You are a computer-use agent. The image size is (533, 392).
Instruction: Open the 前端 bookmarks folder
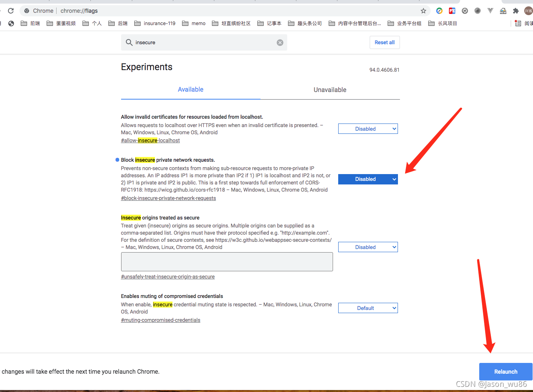pos(32,23)
